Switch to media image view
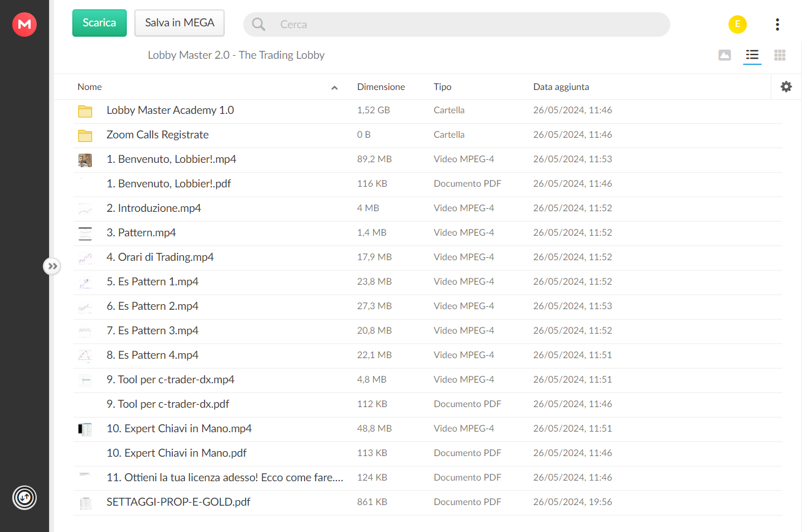 point(725,55)
